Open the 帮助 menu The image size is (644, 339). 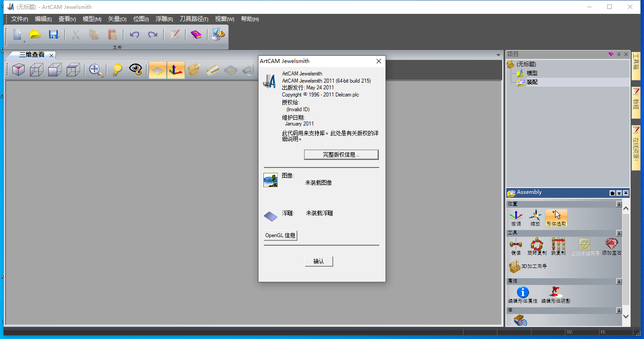pyautogui.click(x=250, y=19)
